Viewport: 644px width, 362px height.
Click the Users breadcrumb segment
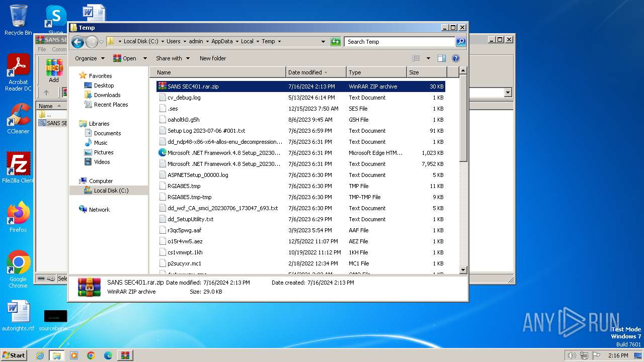[173, 42]
